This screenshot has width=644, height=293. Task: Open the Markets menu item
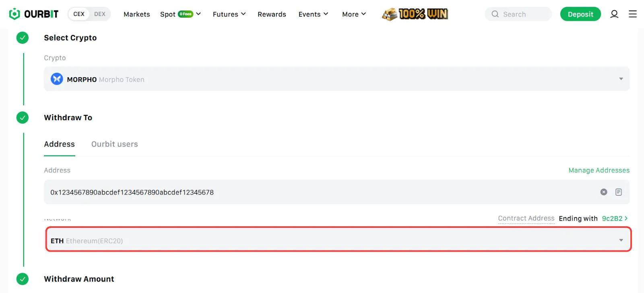(x=136, y=14)
